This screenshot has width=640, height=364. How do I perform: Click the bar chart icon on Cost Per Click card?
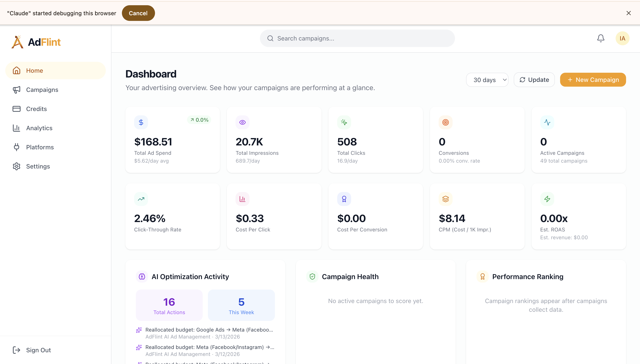[x=243, y=199]
